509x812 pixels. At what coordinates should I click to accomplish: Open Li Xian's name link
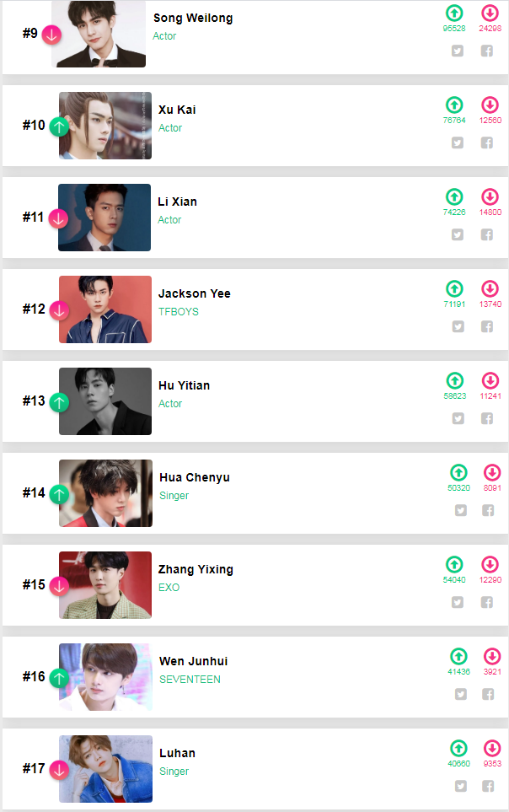click(178, 202)
